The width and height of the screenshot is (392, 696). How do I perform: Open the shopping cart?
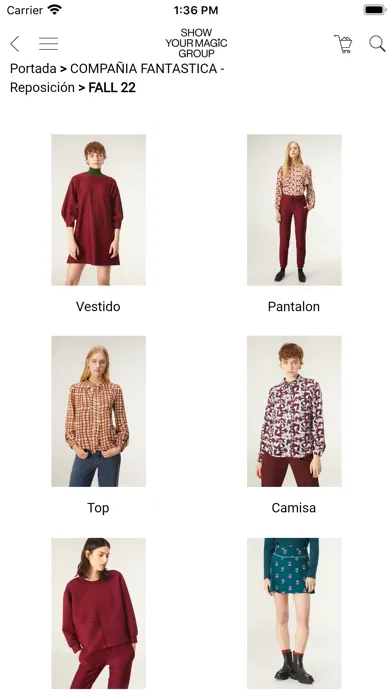coord(343,44)
